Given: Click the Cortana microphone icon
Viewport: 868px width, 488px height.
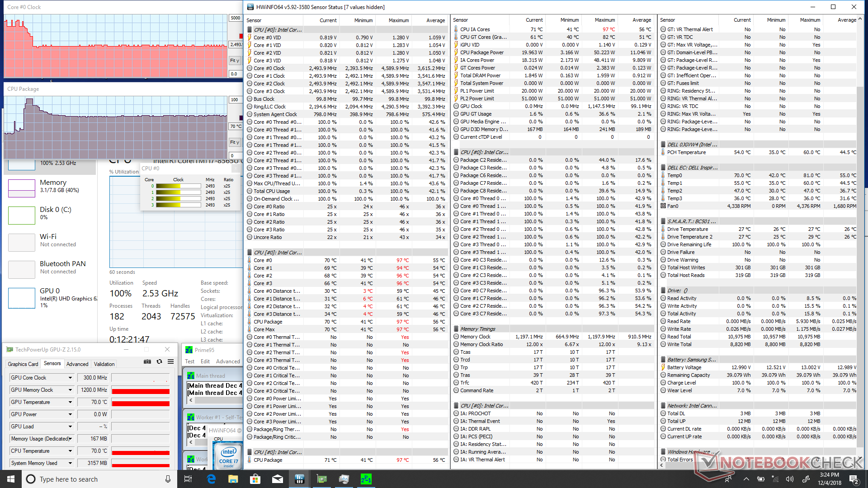Looking at the screenshot, I should (168, 479).
